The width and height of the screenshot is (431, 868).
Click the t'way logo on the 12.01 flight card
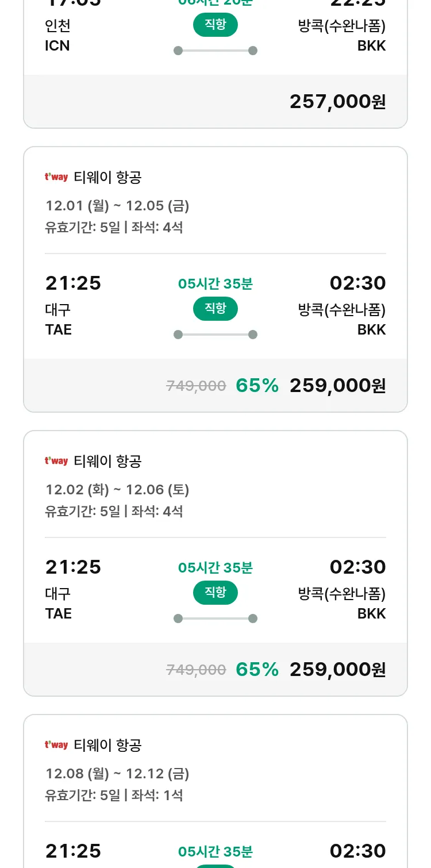(56, 177)
